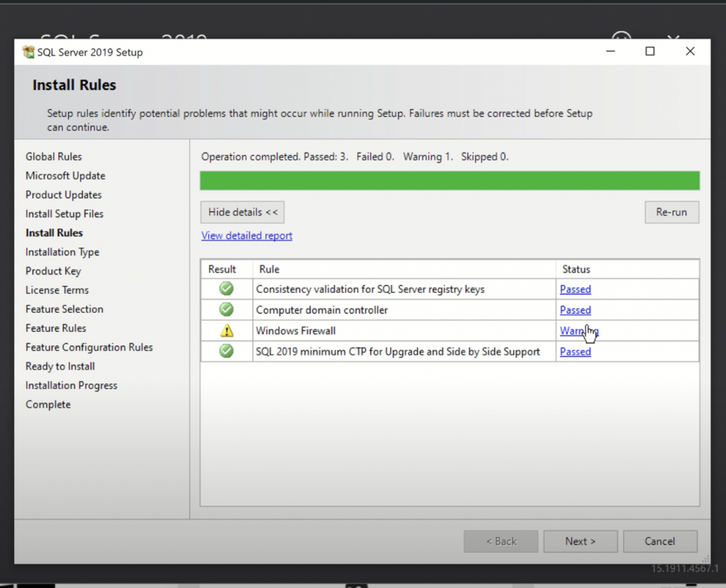The height and width of the screenshot is (588, 726).
Task: Maximize the SQL Server 2019 Setup window
Action: pos(650,52)
